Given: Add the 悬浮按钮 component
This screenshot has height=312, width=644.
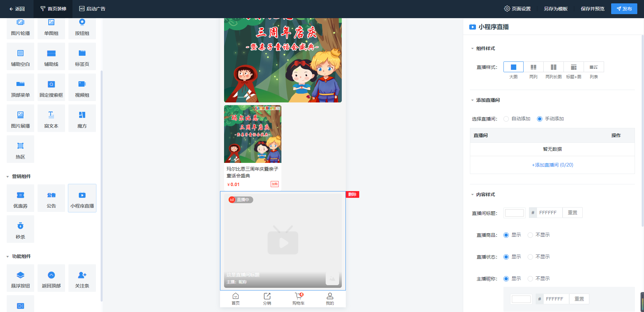Looking at the screenshot, I should (20, 278).
